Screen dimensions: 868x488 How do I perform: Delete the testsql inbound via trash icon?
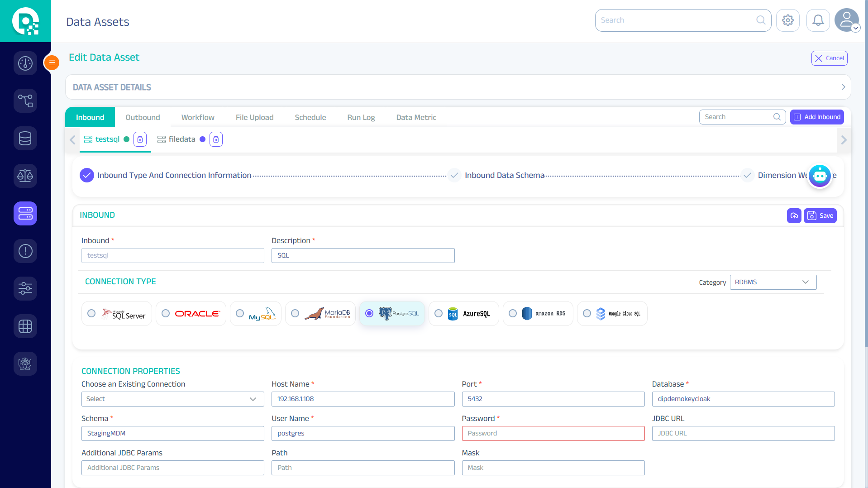click(140, 139)
